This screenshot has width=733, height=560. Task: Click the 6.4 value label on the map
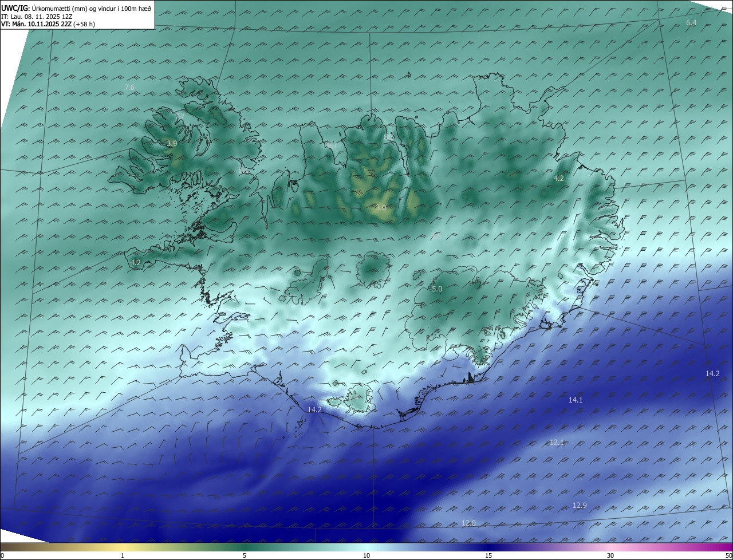tap(691, 22)
